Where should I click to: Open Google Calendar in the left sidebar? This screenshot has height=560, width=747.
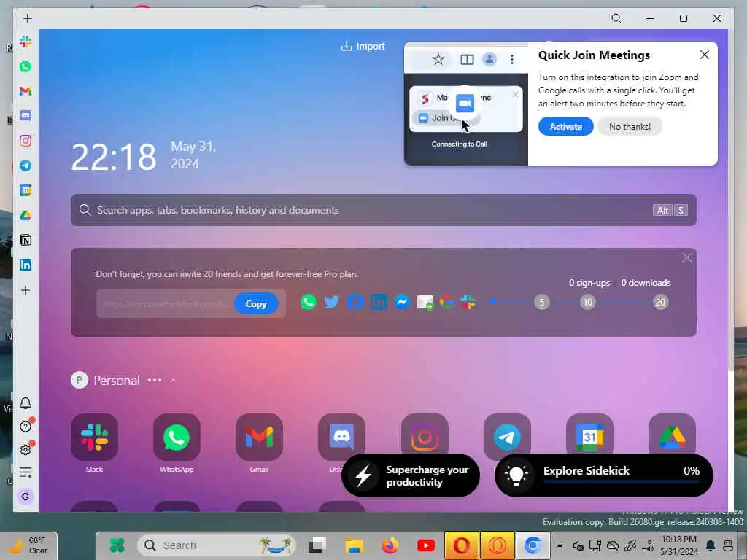pyautogui.click(x=26, y=190)
